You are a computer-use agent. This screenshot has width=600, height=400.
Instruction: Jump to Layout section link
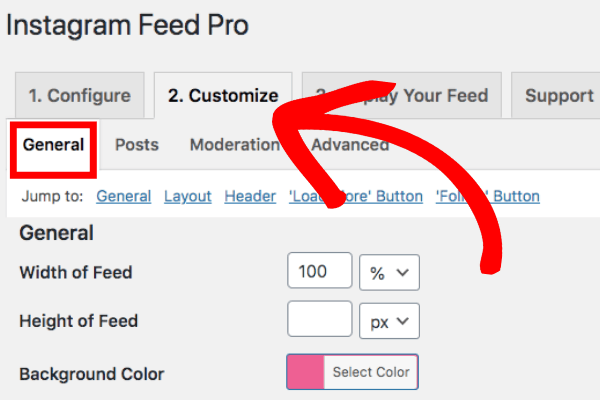tap(188, 196)
